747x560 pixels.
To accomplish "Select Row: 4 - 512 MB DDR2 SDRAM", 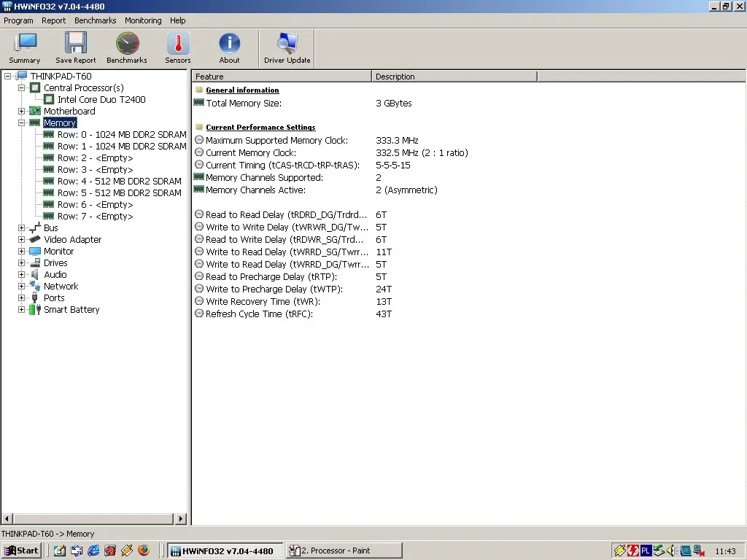I will point(120,181).
